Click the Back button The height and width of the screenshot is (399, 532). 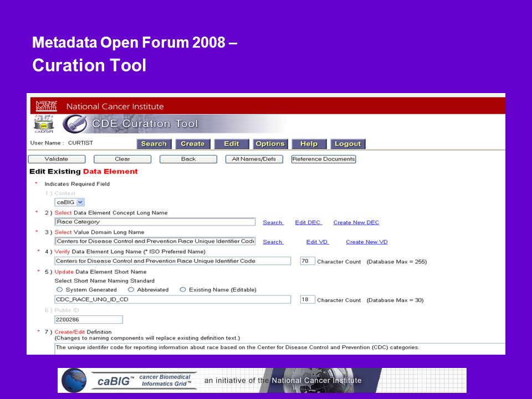coord(188,159)
